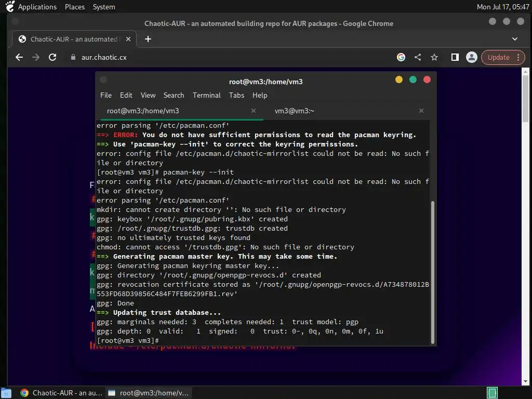Click the GNOME foot logo icon
532x399 pixels.
pos(10,6)
